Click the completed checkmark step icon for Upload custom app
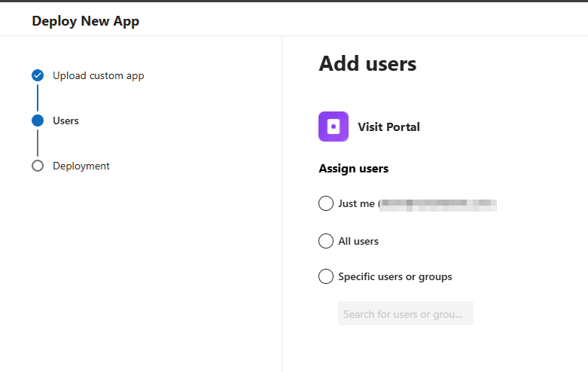The image size is (588, 372). tap(38, 75)
